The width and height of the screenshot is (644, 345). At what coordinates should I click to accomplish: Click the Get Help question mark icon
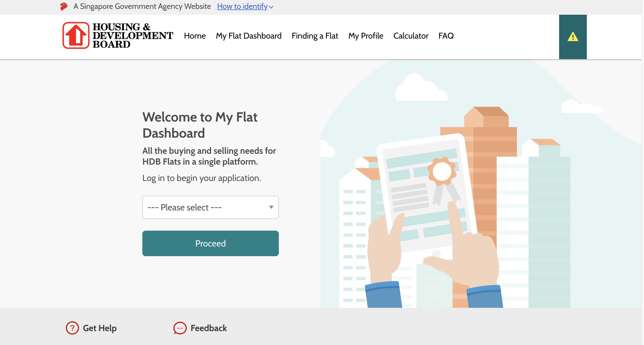72,328
